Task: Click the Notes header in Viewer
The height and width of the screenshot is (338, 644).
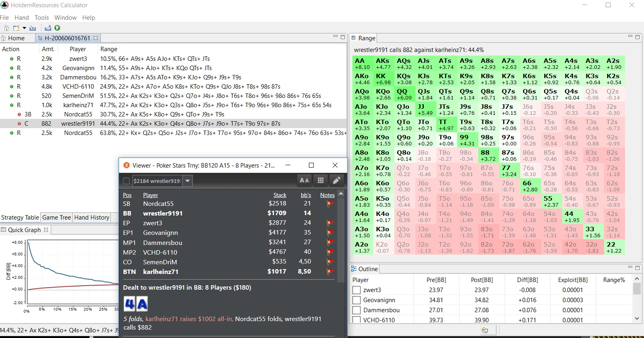Action: coord(327,195)
